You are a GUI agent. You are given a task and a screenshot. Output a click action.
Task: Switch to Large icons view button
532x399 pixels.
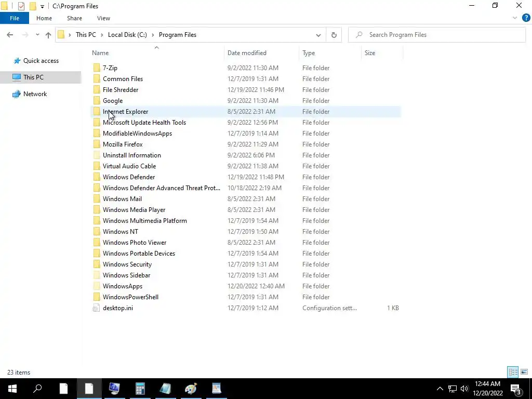click(x=524, y=372)
